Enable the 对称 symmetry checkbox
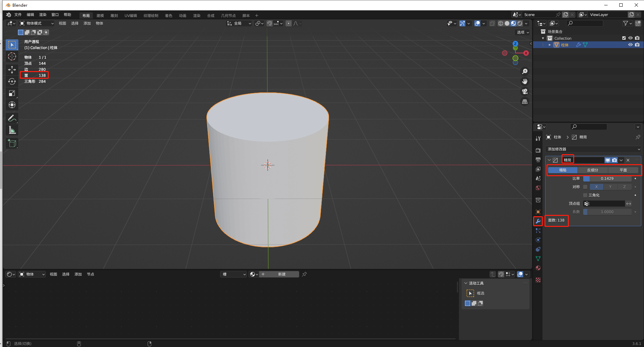 click(x=585, y=187)
